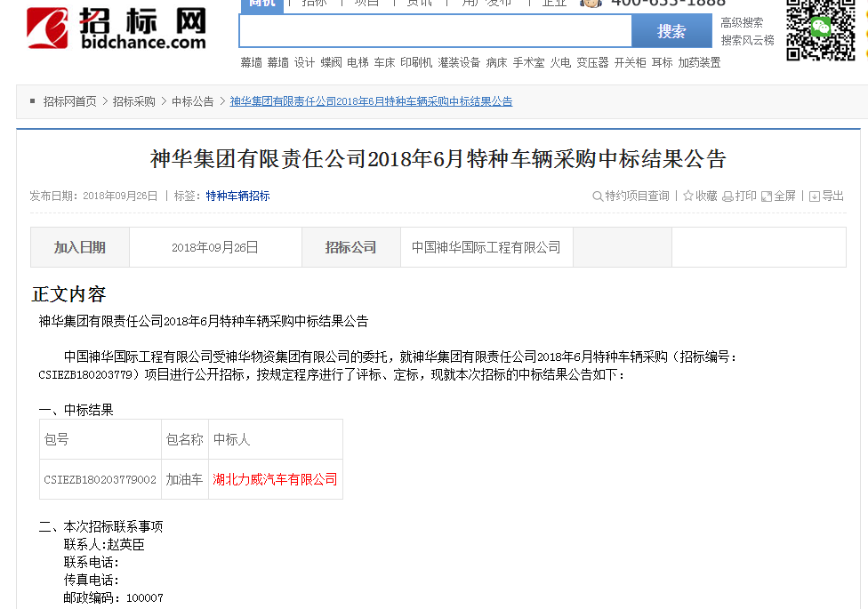
Task: Click the 发布日期 2018年09月26日 text
Action: [x=93, y=196]
